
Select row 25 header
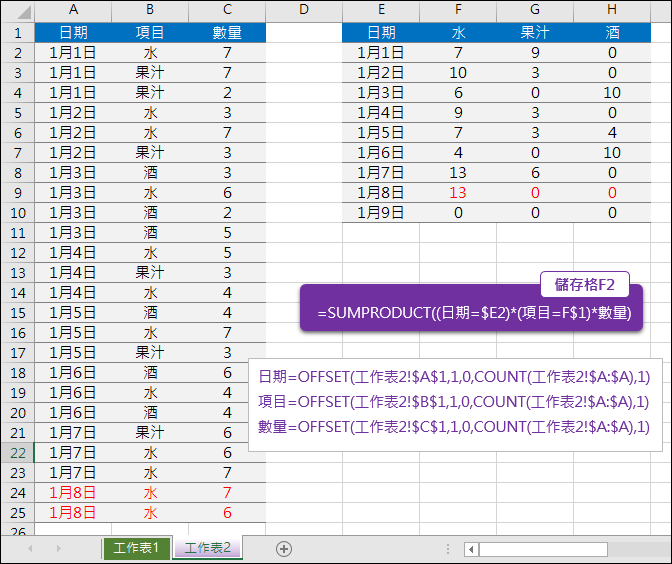[18, 513]
